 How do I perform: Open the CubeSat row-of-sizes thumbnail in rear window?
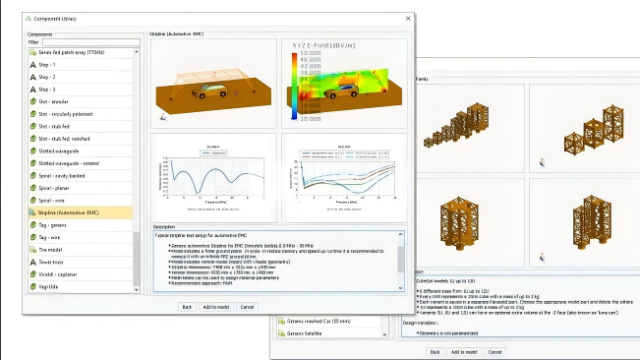470,128
